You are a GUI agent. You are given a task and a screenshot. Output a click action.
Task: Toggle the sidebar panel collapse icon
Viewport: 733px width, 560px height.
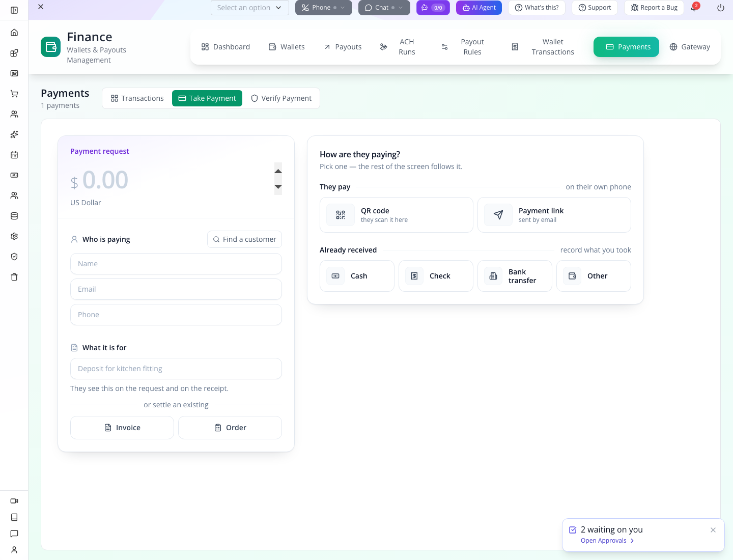point(14,10)
